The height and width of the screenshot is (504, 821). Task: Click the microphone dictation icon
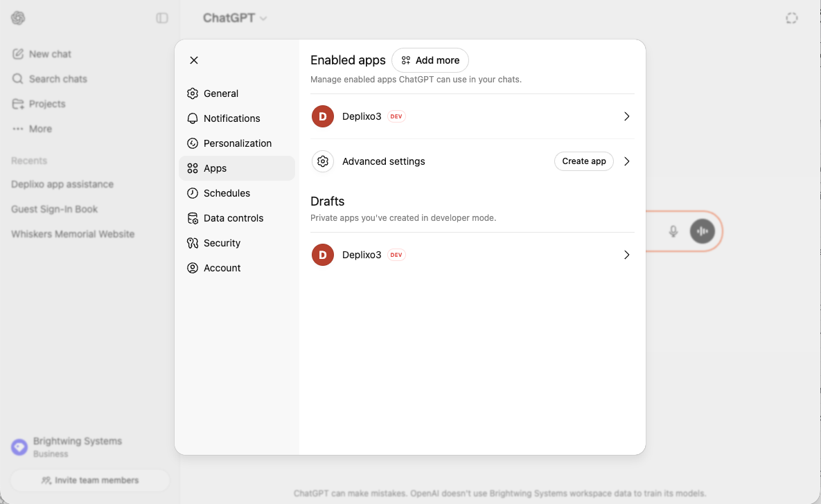673,231
